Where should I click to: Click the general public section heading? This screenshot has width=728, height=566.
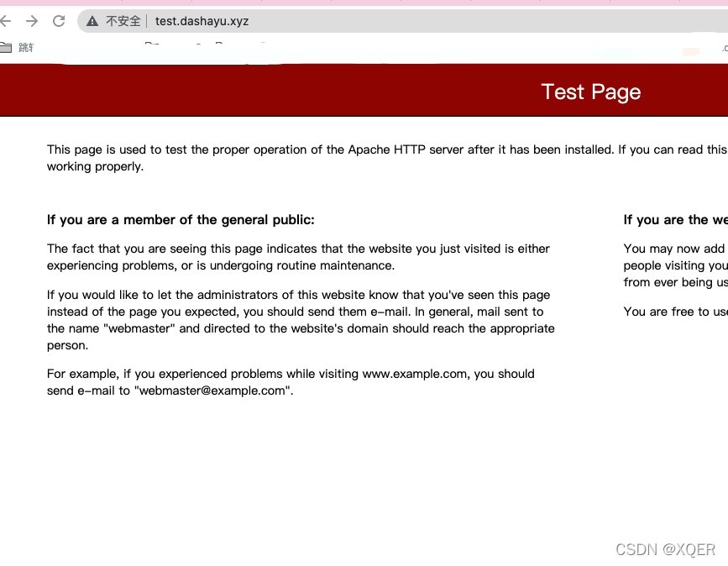click(x=181, y=220)
